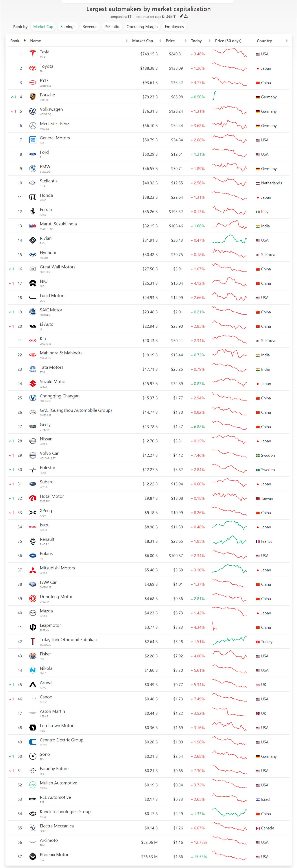The image size is (297, 868).
Task: Click the edit pencil icon near total market cap
Action: (181, 16)
